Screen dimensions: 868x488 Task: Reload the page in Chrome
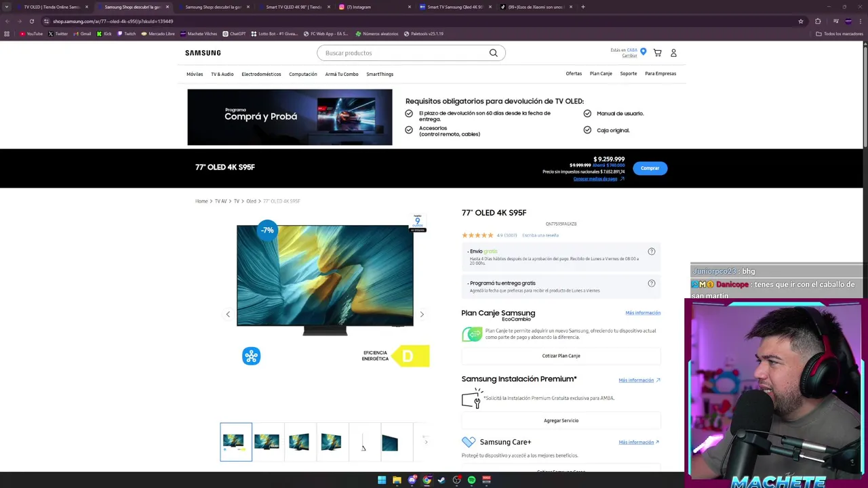[31, 21]
